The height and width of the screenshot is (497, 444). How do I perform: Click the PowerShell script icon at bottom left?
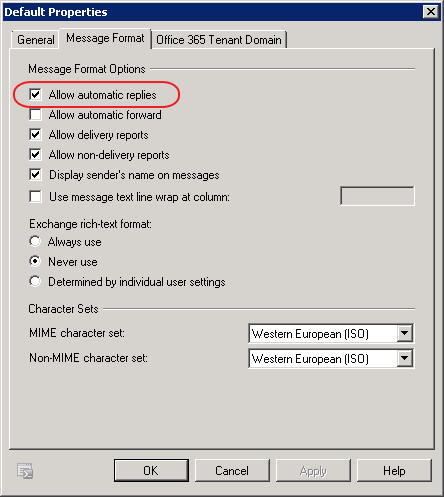[25, 471]
